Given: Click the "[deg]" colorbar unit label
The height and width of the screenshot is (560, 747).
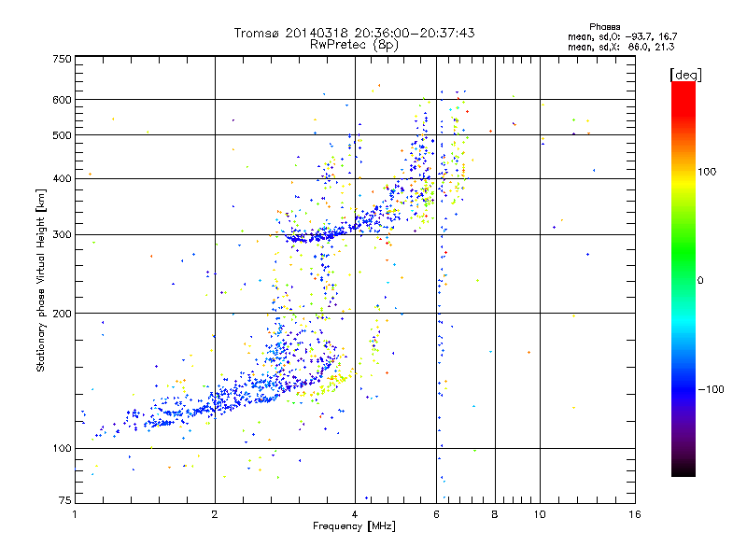Looking at the screenshot, I should [x=685, y=75].
